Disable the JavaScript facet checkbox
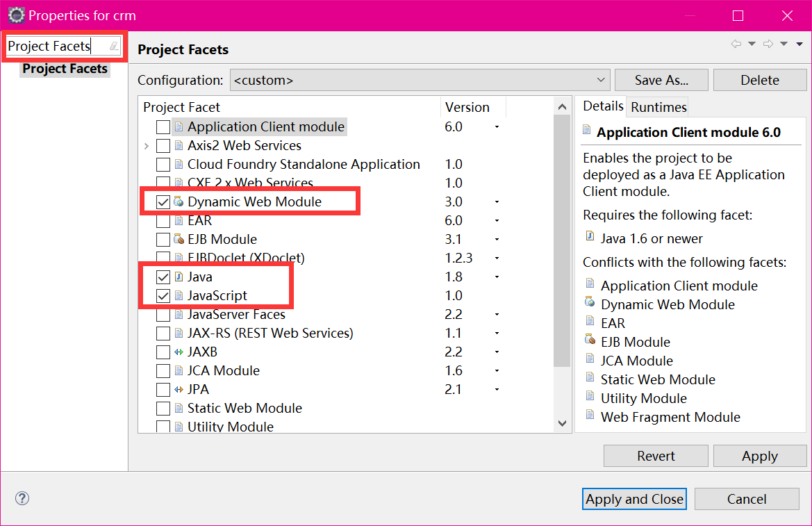This screenshot has height=526, width=812. pyautogui.click(x=163, y=295)
